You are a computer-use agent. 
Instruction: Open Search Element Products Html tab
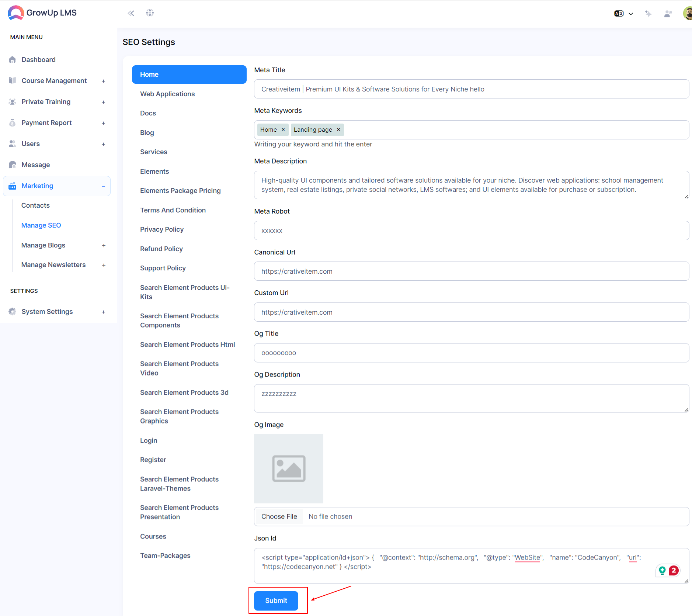[x=187, y=345]
